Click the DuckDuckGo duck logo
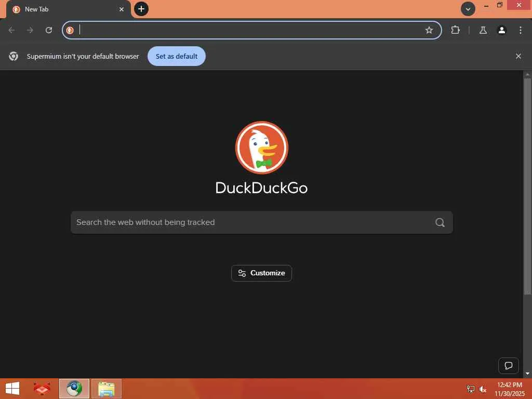Image resolution: width=532 pixels, height=399 pixels. pyautogui.click(x=262, y=148)
